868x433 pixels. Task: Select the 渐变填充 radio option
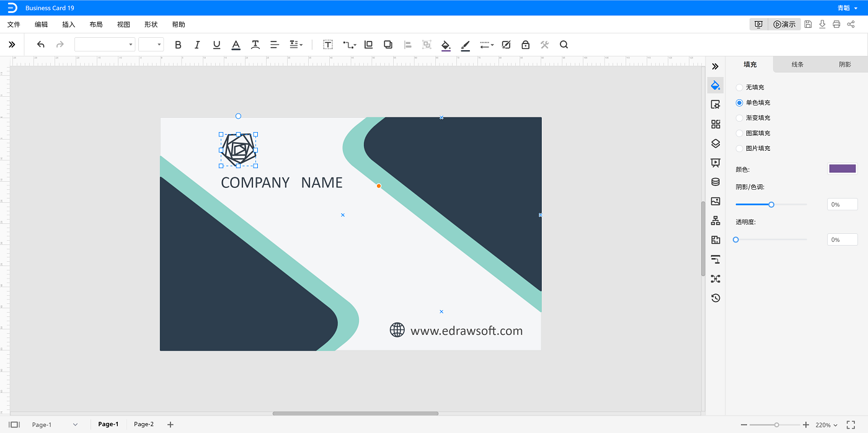pos(739,118)
